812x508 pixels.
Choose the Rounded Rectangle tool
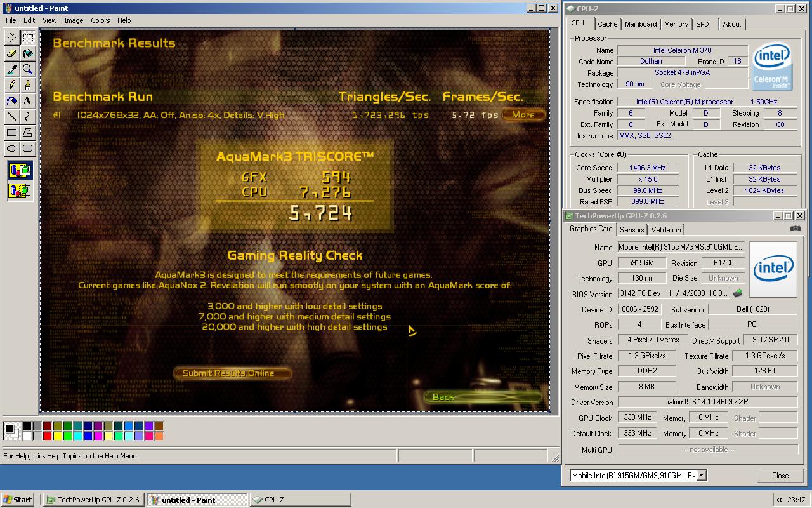pos(28,149)
